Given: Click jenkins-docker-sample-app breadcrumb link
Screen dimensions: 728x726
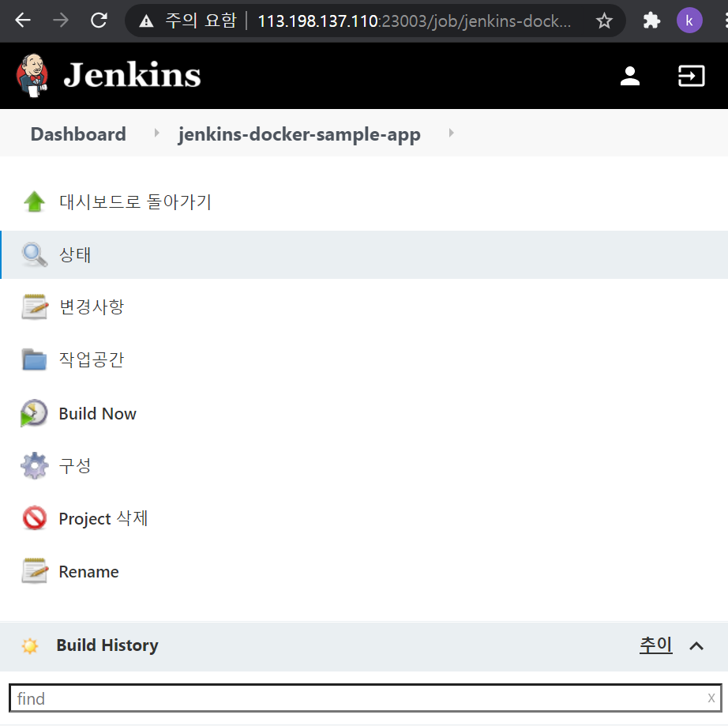Looking at the screenshot, I should pyautogui.click(x=299, y=134).
